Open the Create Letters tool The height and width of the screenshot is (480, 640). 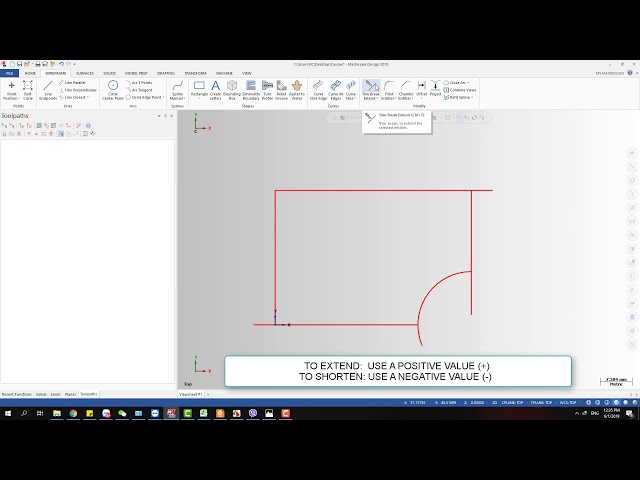(x=216, y=90)
